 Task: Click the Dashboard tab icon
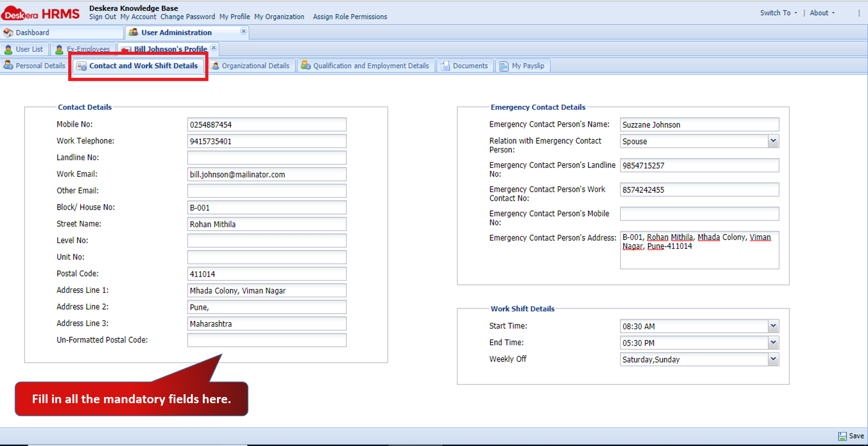pyautogui.click(x=8, y=32)
